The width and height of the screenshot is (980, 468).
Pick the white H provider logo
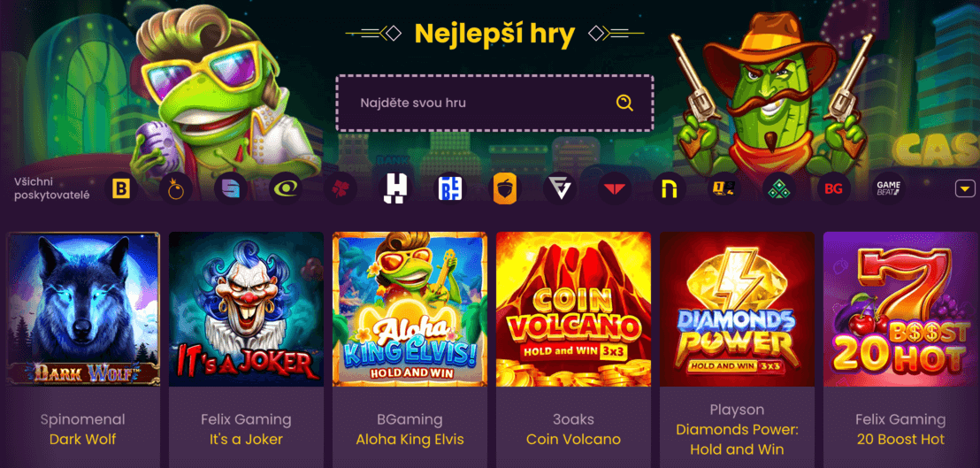pyautogui.click(x=395, y=188)
